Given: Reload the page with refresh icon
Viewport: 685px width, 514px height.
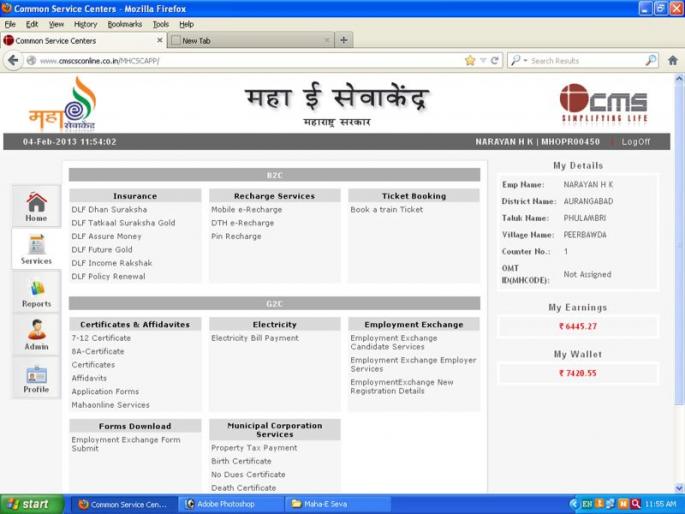Looking at the screenshot, I should pos(495,60).
